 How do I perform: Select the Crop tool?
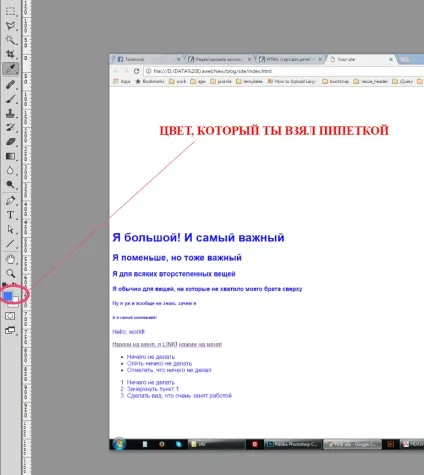coord(10,54)
